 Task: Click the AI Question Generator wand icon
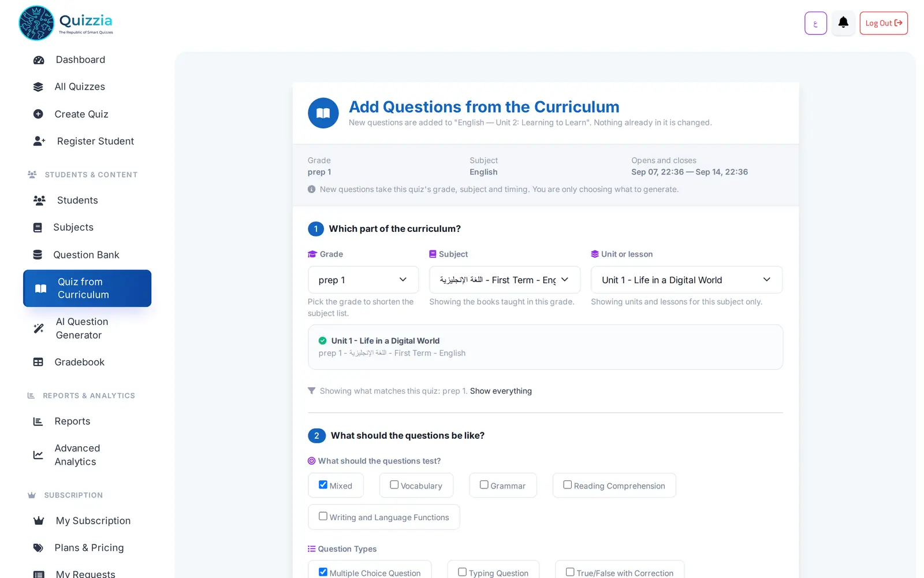click(39, 328)
